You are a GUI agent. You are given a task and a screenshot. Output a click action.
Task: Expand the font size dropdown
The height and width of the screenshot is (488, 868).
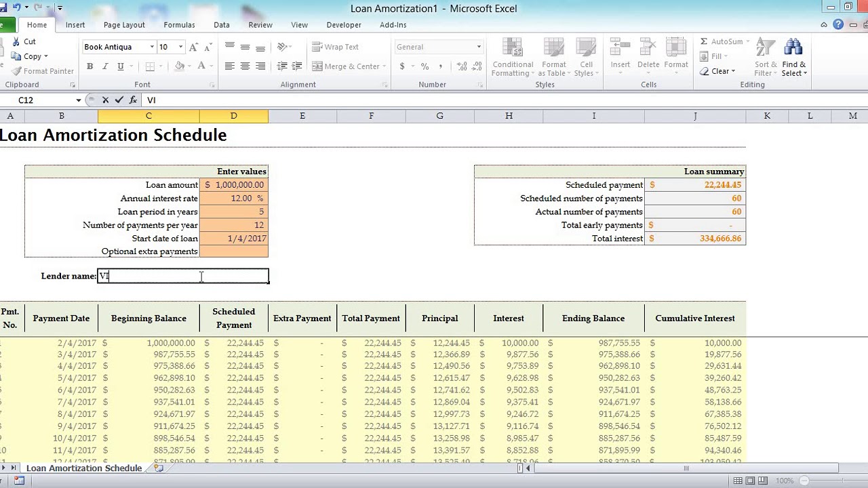tap(180, 47)
